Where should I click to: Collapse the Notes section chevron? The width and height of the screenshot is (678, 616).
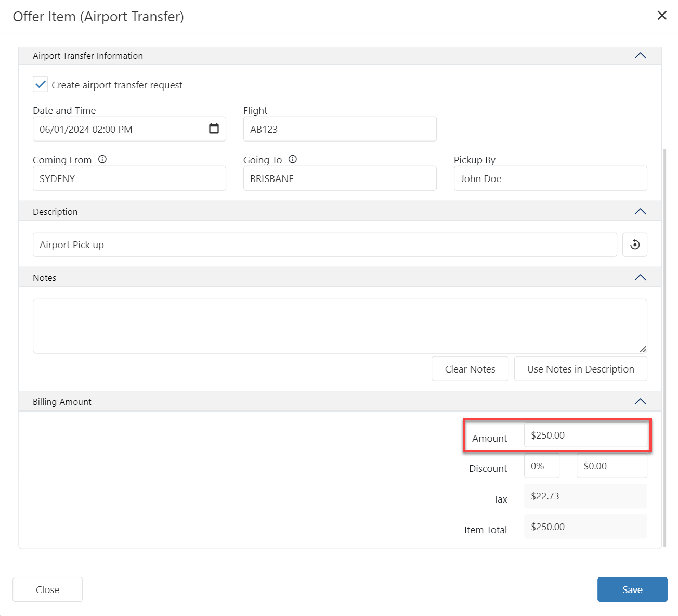(640, 278)
